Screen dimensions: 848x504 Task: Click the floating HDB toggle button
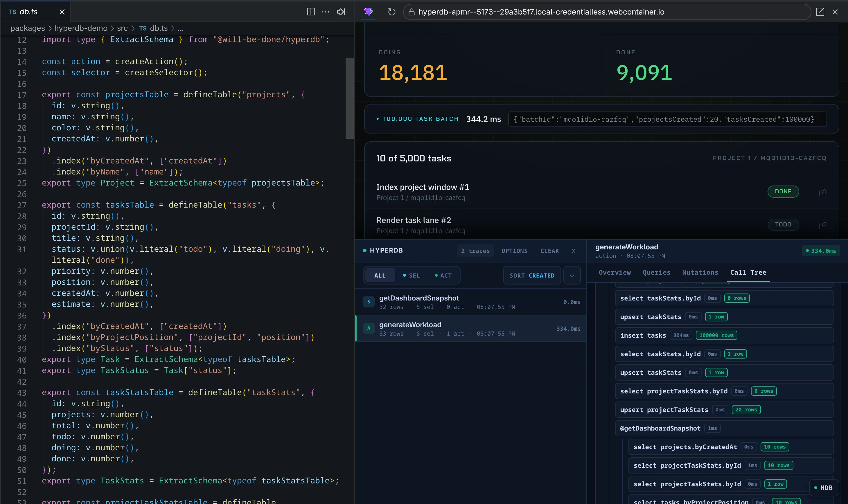pos(824,488)
